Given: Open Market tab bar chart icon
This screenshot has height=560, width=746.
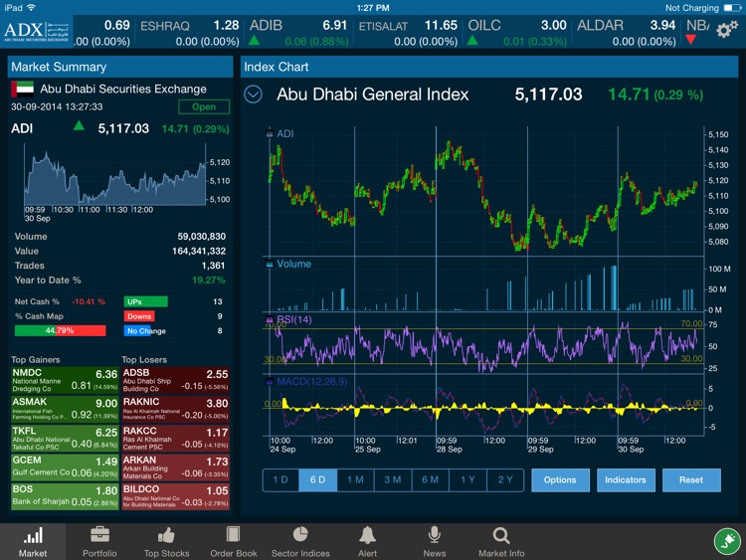Looking at the screenshot, I should click(33, 535).
